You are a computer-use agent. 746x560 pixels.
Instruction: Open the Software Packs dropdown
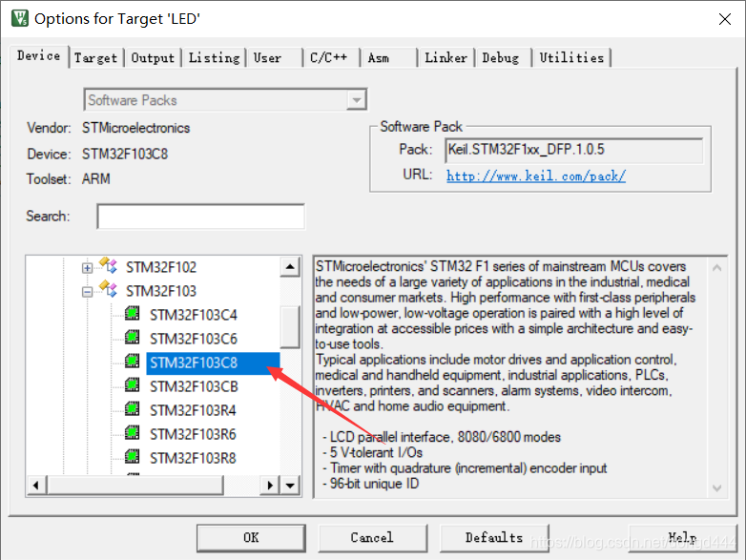click(x=357, y=100)
